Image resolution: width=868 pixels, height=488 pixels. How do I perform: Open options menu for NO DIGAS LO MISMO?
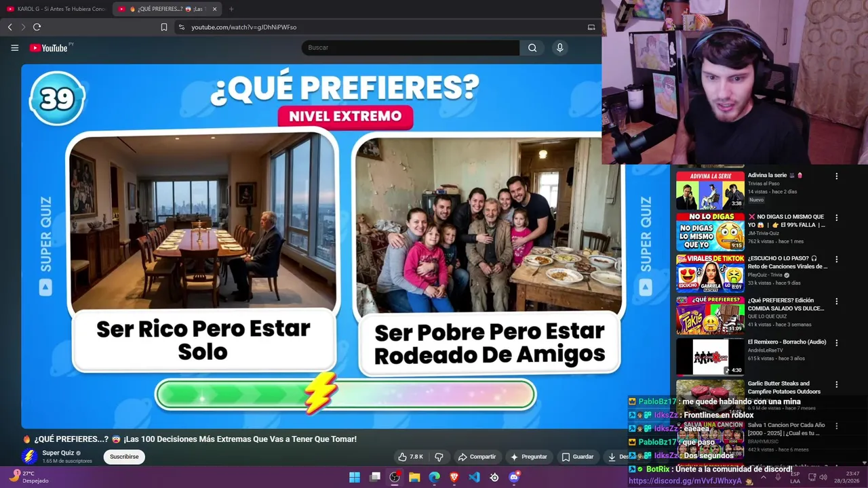[x=836, y=218]
